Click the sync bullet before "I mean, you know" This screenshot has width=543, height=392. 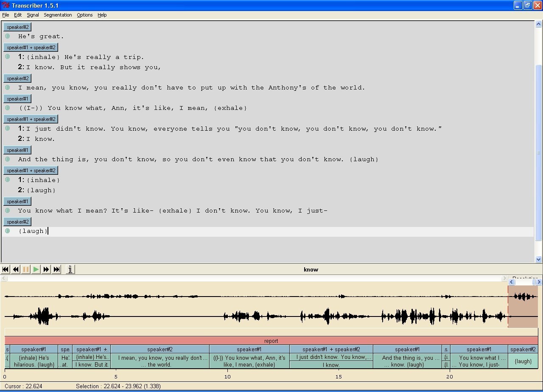coord(8,87)
